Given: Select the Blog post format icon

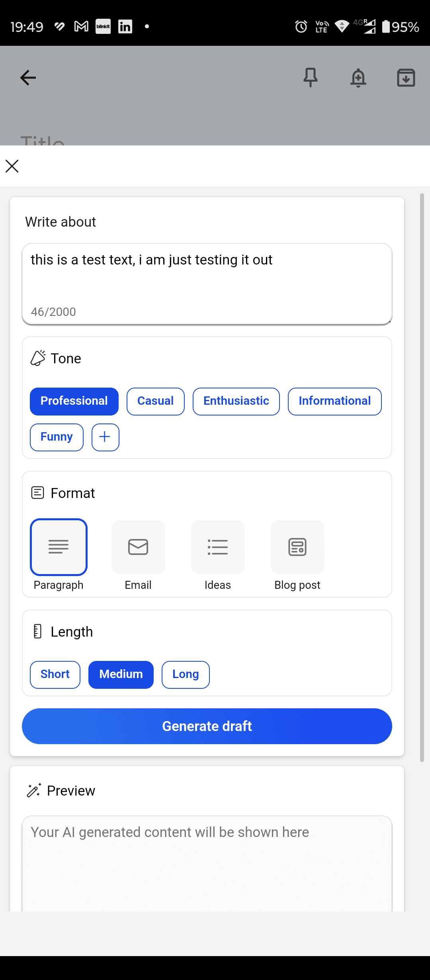Looking at the screenshot, I should [x=297, y=547].
